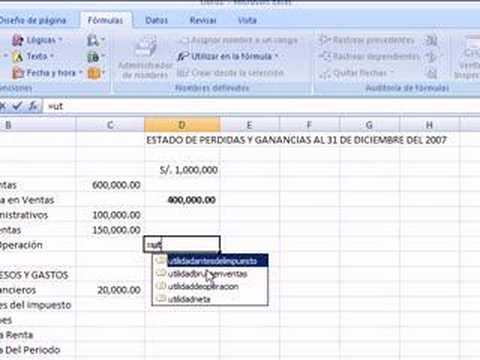The height and width of the screenshot is (360, 480).
Task: Click the formula bar input showing =ut
Action: point(260,106)
